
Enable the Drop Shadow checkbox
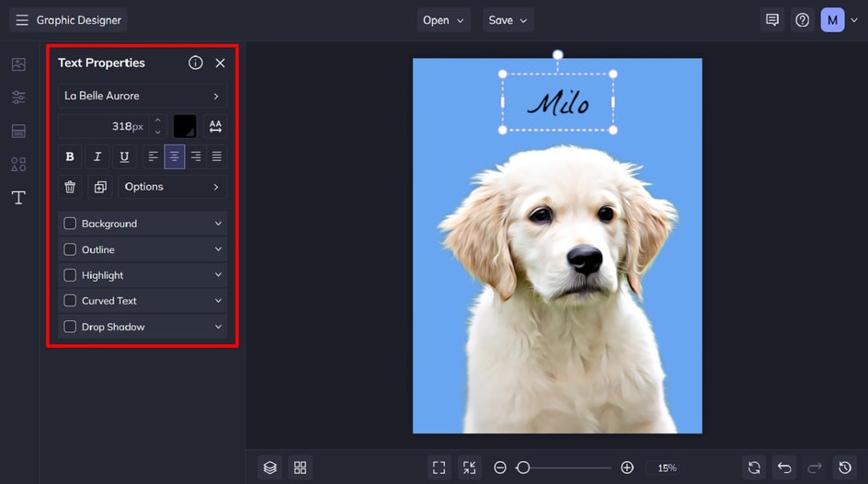[70, 327]
